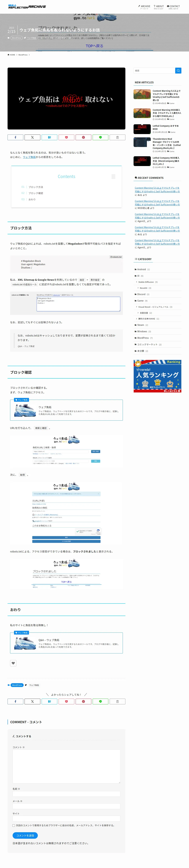Open the ABOUT menu item
The image size is (189, 868).
tap(159, 7)
